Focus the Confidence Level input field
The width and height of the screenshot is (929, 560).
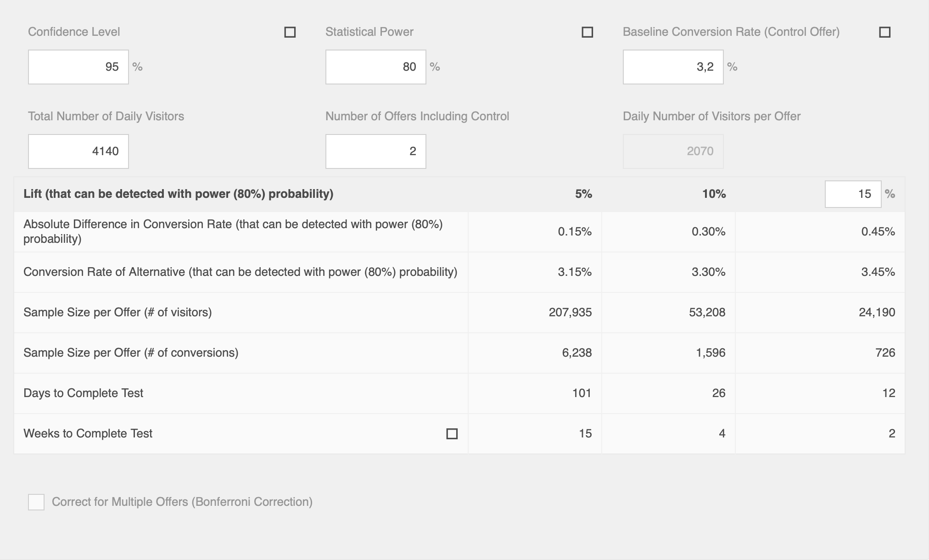pyautogui.click(x=78, y=67)
